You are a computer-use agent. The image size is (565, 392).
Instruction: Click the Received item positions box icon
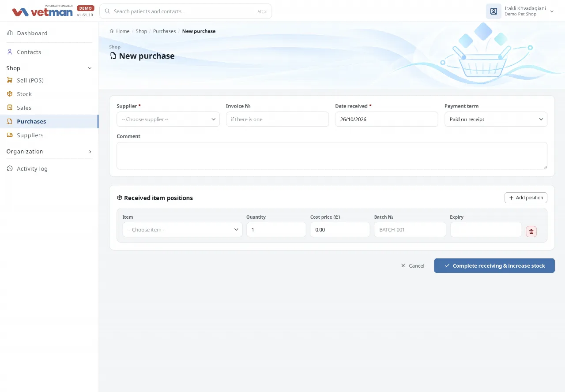point(119,198)
